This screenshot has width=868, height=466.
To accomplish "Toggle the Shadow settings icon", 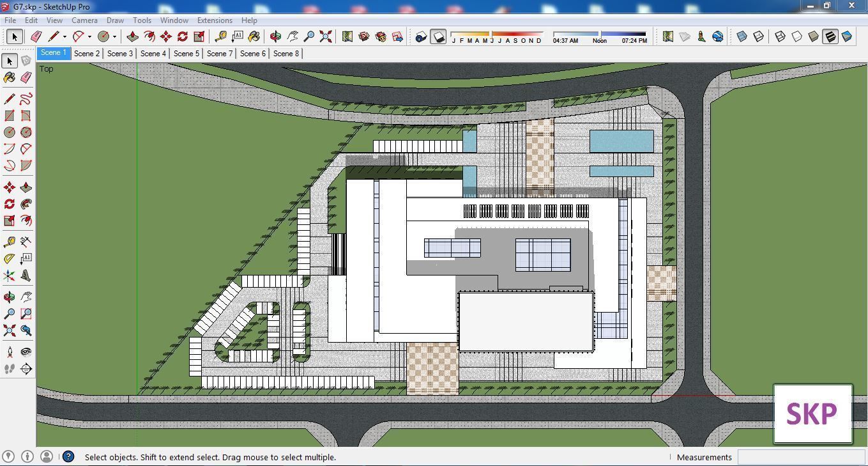I will coord(421,36).
